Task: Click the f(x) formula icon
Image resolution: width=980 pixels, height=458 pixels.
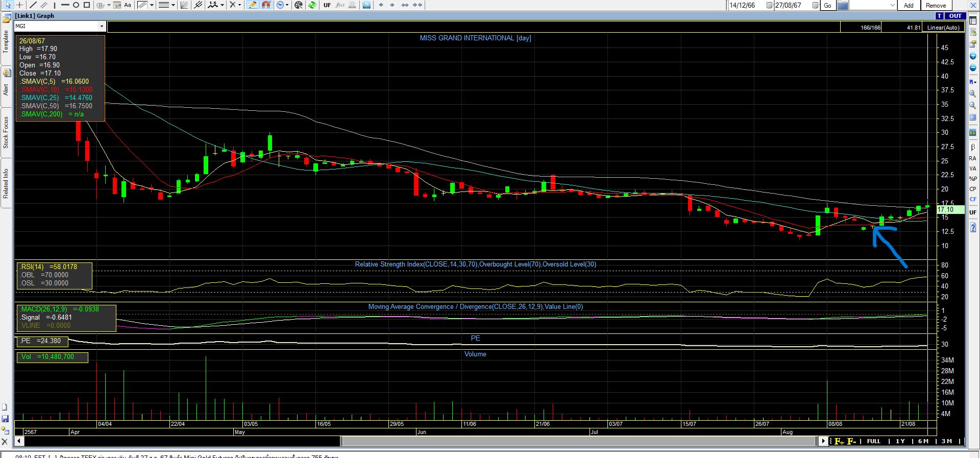Action: [x=340, y=5]
